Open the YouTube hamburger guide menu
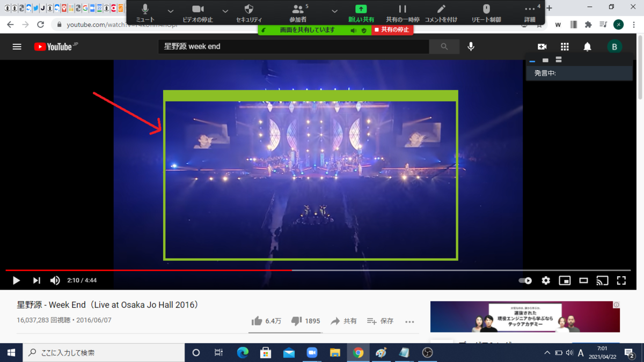Screen dimensions: 644x362 click(x=17, y=47)
